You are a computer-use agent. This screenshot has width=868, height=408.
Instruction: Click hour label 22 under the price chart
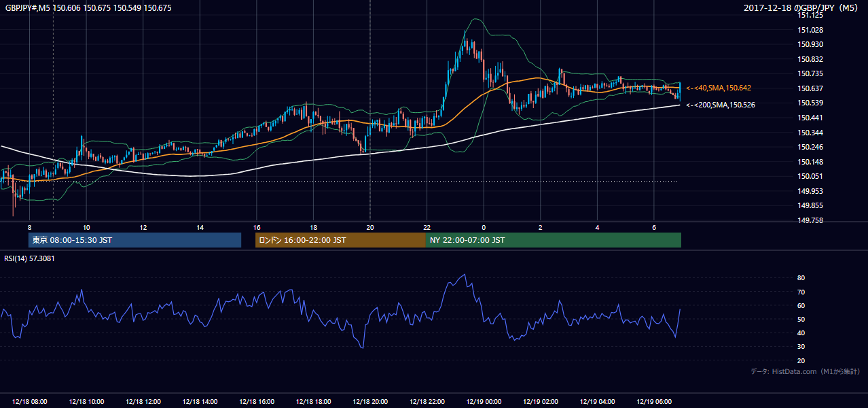point(427,227)
